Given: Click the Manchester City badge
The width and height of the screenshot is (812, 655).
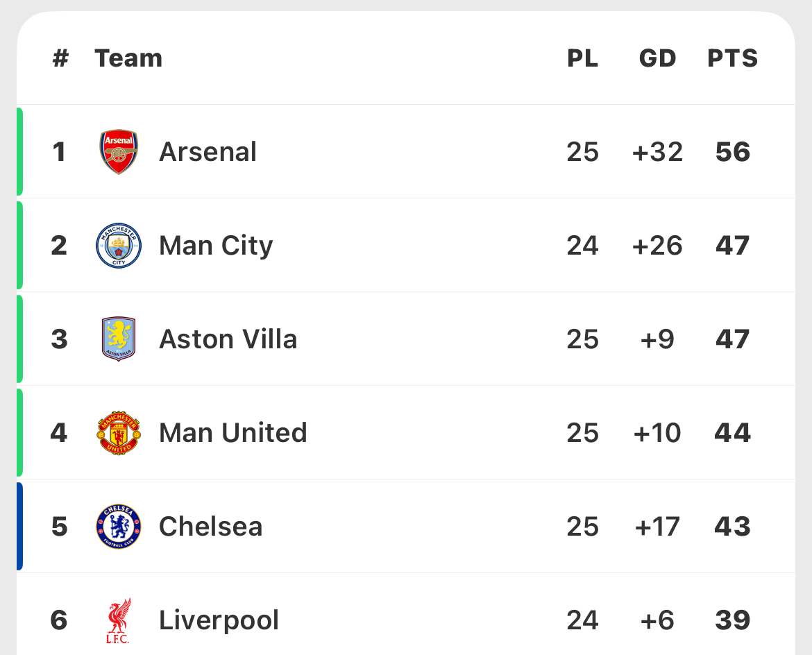Looking at the screenshot, I should coord(119,246).
